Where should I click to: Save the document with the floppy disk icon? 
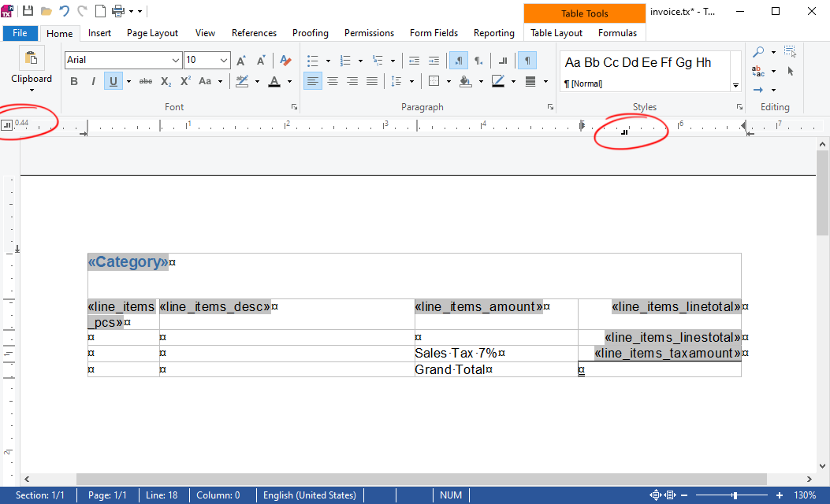click(28, 11)
